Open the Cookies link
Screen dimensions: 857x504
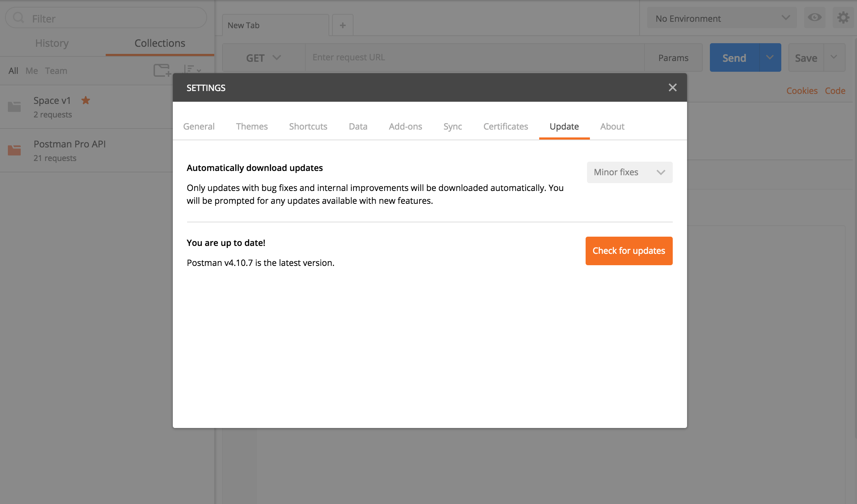[802, 91]
